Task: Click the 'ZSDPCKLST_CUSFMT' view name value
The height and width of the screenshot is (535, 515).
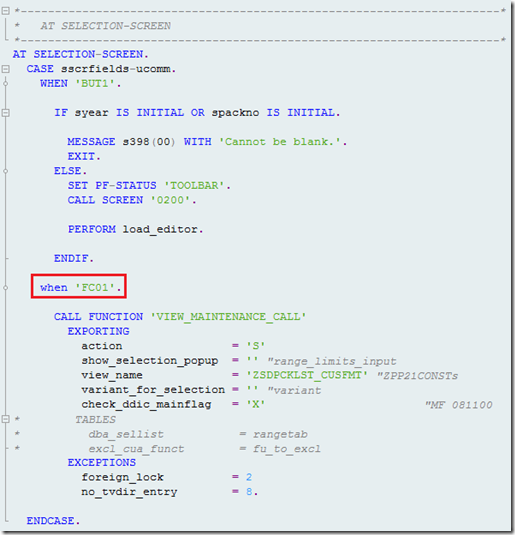Action: click(x=307, y=375)
